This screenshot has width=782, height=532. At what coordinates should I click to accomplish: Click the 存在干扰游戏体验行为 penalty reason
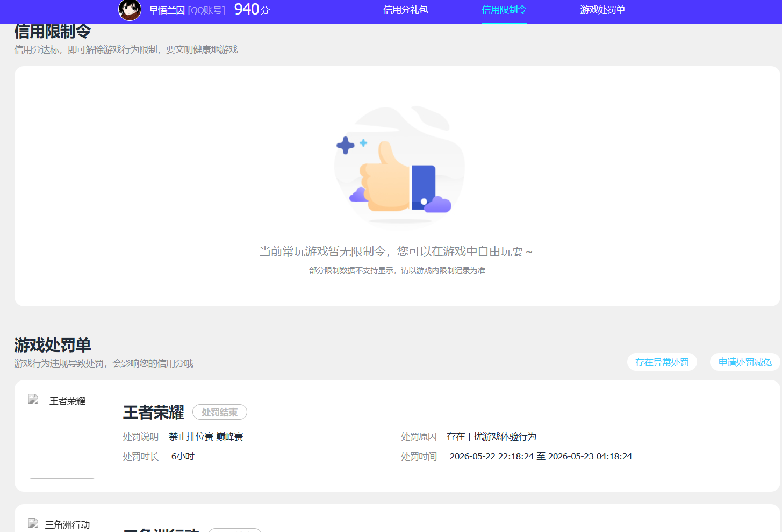(x=492, y=436)
